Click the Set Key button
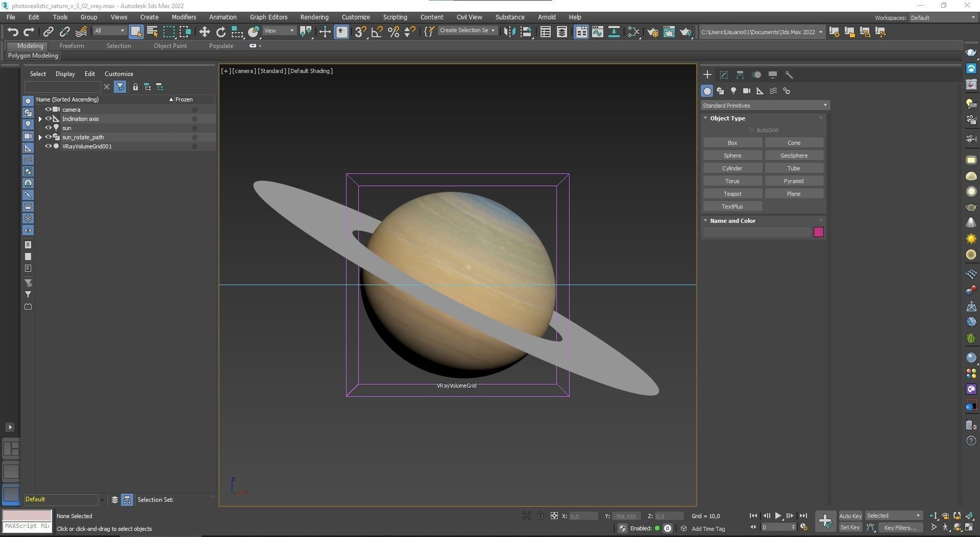 850,527
